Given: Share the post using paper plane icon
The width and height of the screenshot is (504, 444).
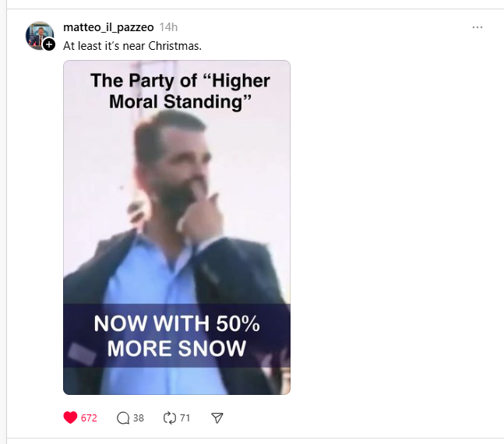Looking at the screenshot, I should point(217,418).
